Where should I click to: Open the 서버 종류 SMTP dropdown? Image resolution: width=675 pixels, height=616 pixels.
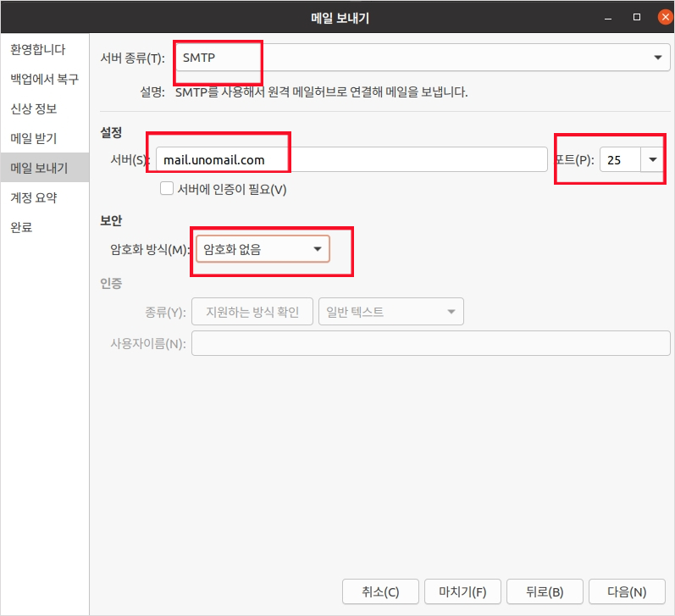tap(423, 58)
